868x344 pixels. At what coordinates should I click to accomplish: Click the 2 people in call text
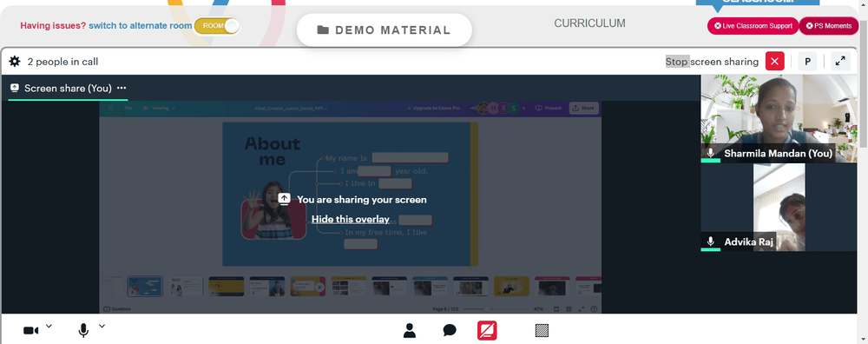[x=62, y=62]
